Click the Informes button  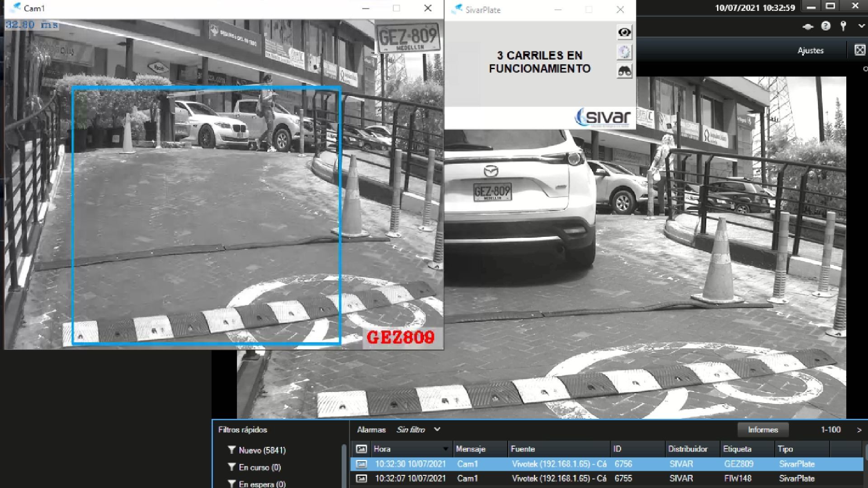763,430
